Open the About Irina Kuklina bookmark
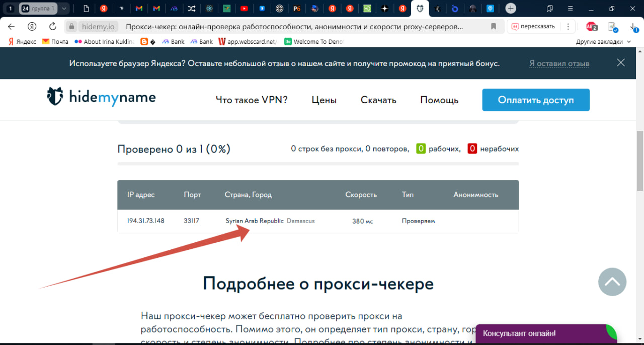This screenshot has width=644, height=345. click(x=105, y=42)
